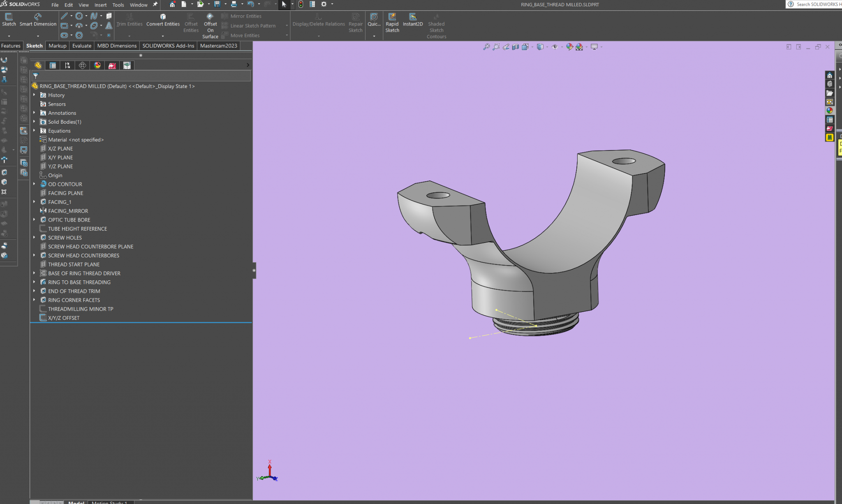Open the DimXpertManager tab icon

coord(82,65)
